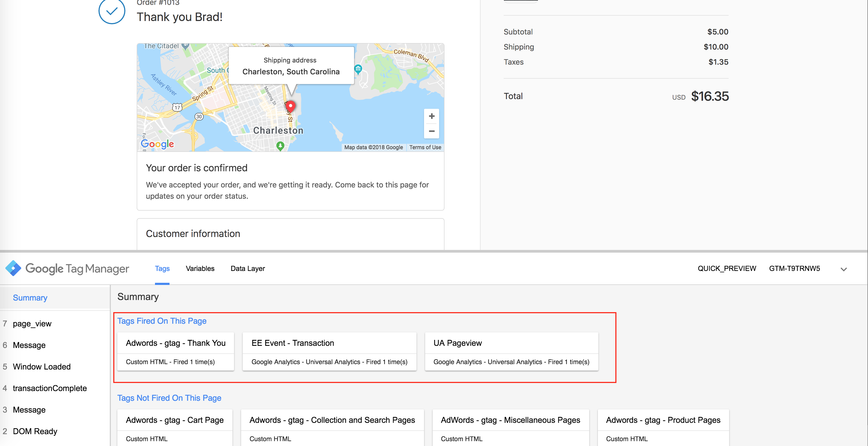This screenshot has height=446, width=868.
Task: Click the Charleston city label on map
Action: coord(278,131)
